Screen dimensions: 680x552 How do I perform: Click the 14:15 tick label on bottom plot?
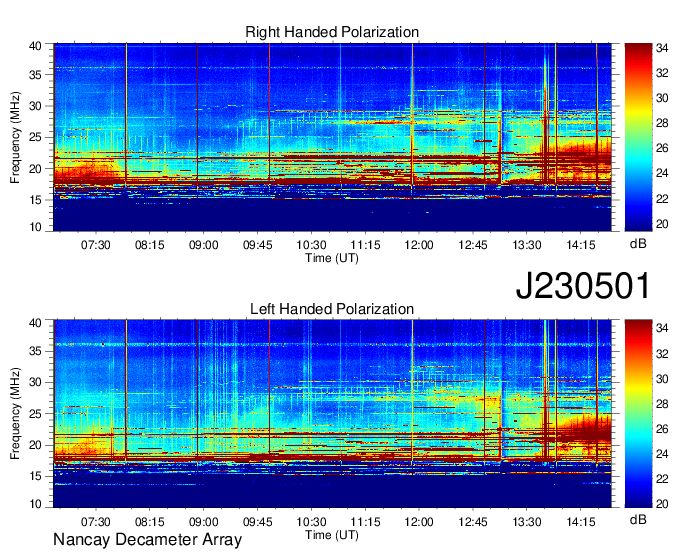(x=581, y=522)
